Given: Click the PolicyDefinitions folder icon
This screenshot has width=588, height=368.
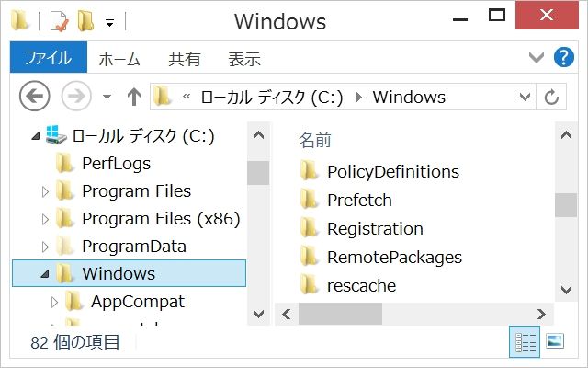Looking at the screenshot, I should (x=310, y=170).
